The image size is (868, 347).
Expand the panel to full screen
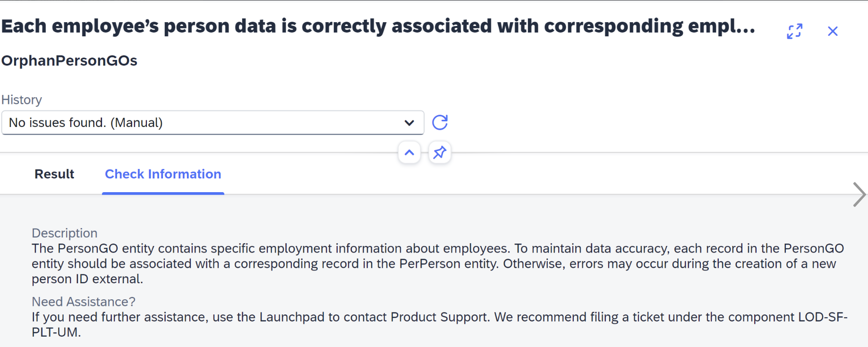[795, 31]
